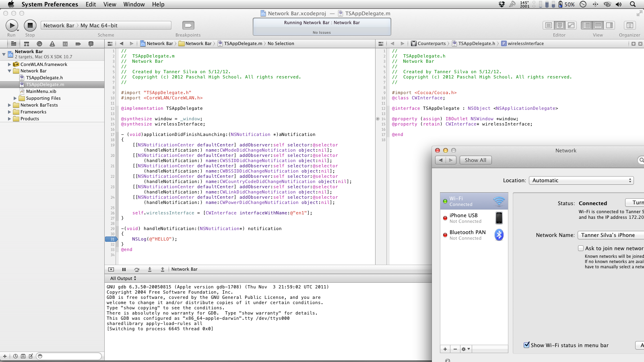Open the Help menu

[x=158, y=4]
